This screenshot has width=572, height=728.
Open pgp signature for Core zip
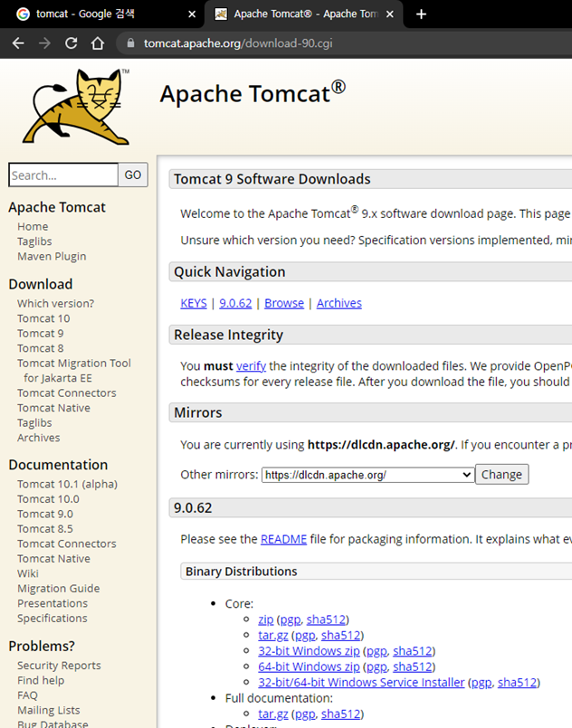point(291,619)
